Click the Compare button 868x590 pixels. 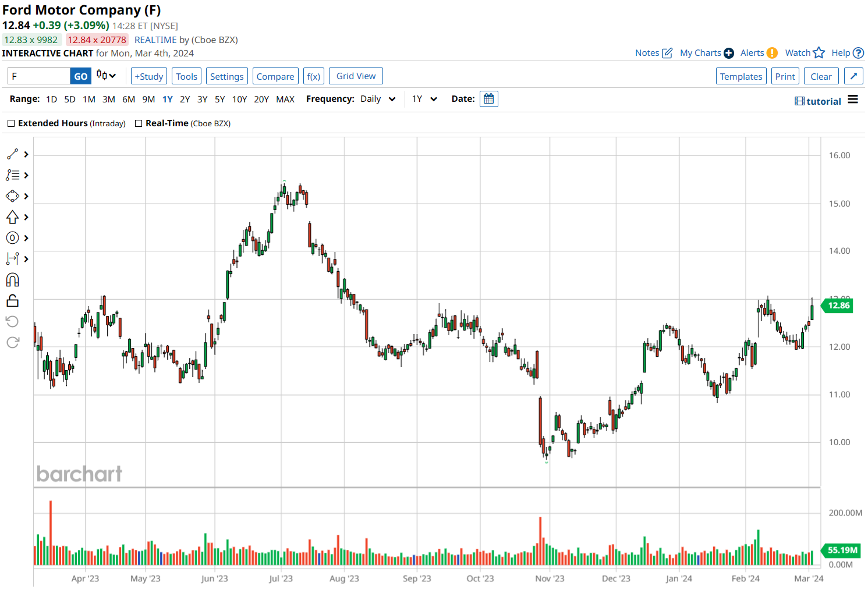coord(275,76)
